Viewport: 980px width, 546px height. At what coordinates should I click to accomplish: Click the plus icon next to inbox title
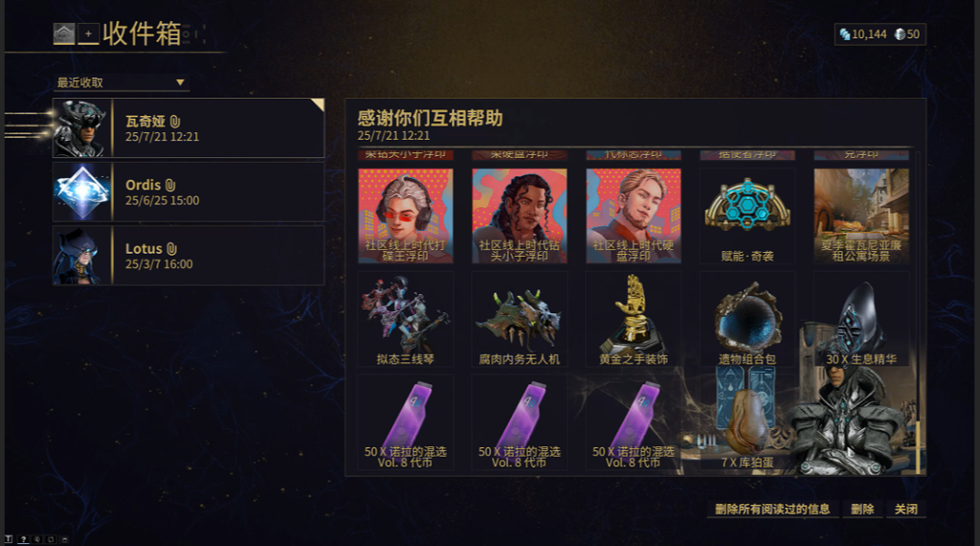coord(88,34)
